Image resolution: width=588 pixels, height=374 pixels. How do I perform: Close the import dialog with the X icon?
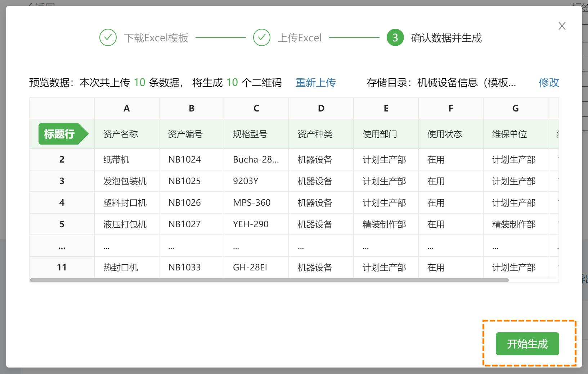tap(562, 26)
